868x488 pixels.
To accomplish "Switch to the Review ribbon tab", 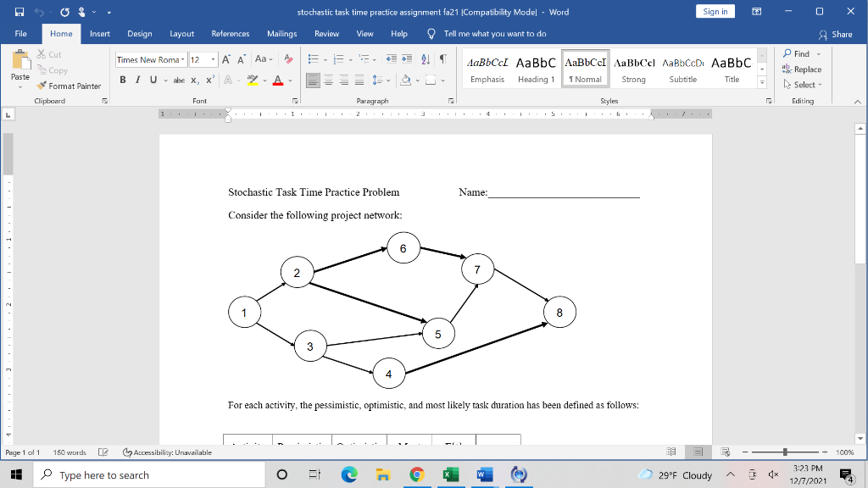I will pyautogui.click(x=326, y=35).
